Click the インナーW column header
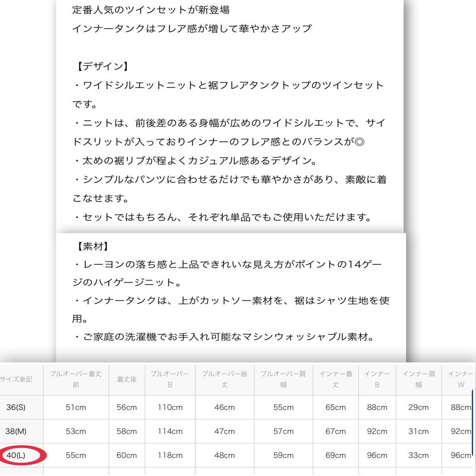 pos(461,379)
